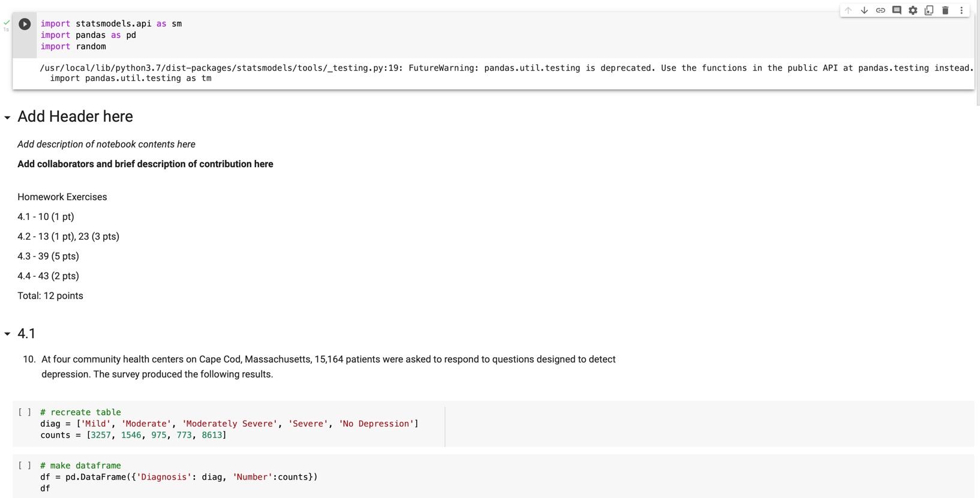980x498 pixels.
Task: Click 'Add collaborators and brief description' text
Action: (x=145, y=164)
